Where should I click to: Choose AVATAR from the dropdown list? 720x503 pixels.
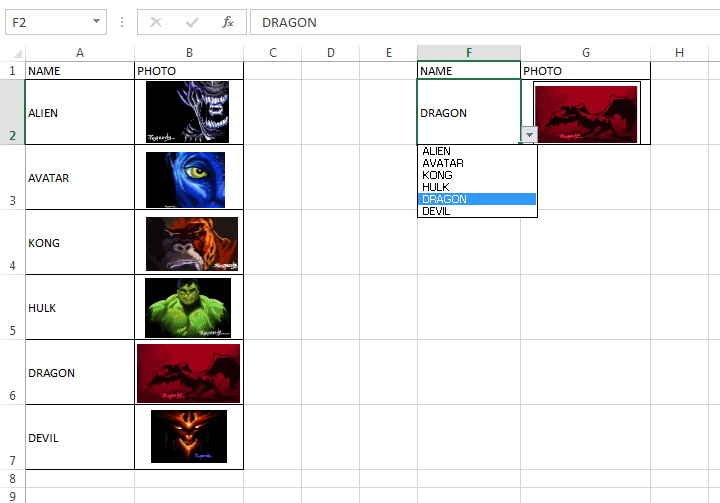pos(477,163)
